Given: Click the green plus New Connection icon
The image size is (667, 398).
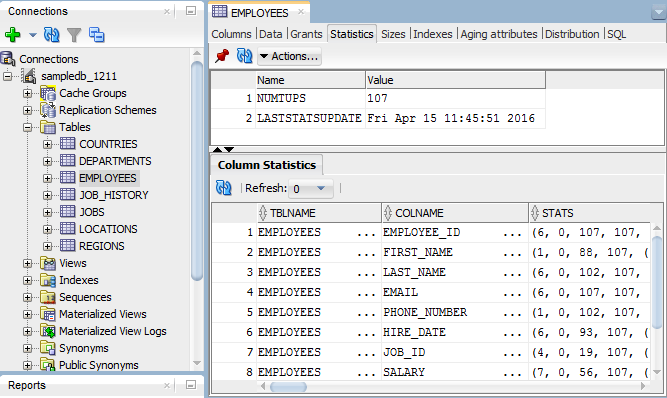Looking at the screenshot, I should coord(12,34).
